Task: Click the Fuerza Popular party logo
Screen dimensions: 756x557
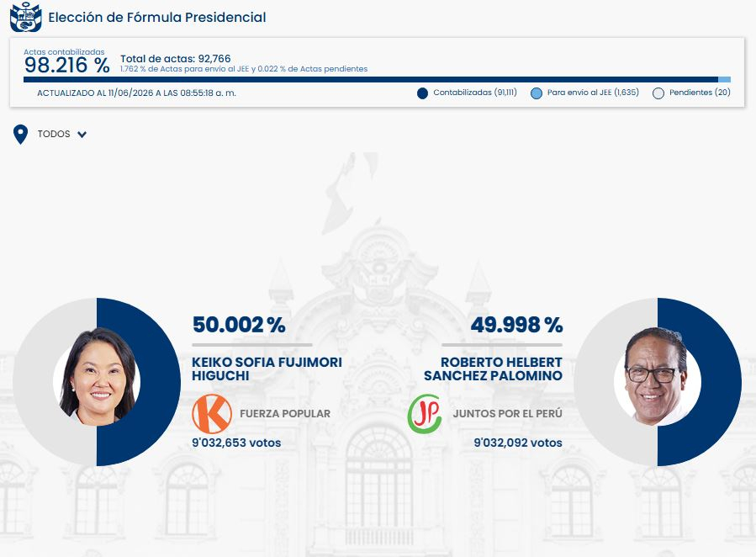Action: pyautogui.click(x=212, y=414)
